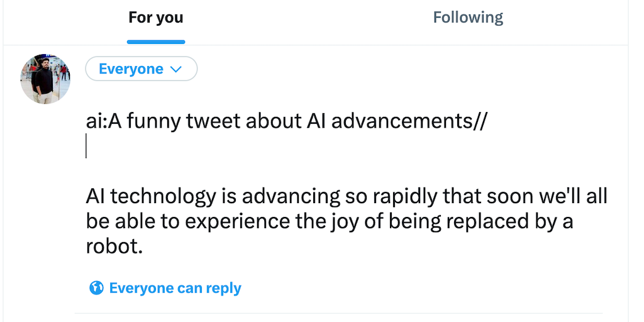This screenshot has height=322, width=644.
Task: Click the generated AI technology paragraph
Action: click(346, 221)
